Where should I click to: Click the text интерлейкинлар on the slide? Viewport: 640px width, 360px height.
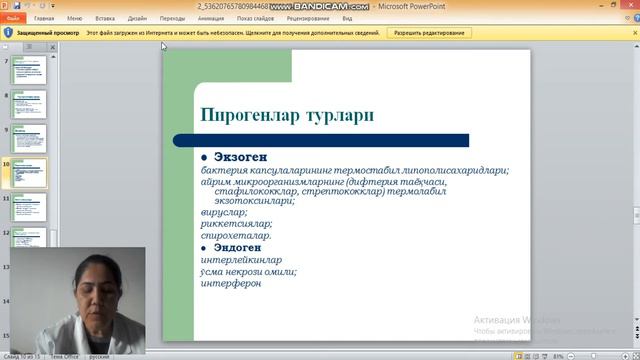241,260
